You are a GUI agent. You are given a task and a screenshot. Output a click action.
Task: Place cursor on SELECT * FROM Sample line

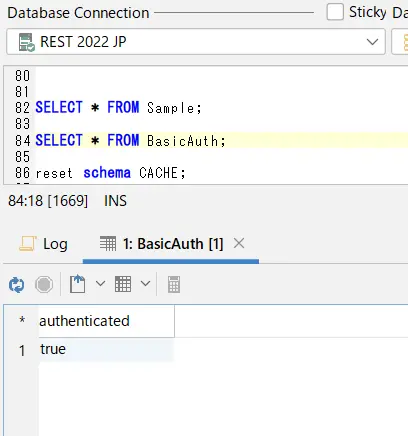point(118,108)
